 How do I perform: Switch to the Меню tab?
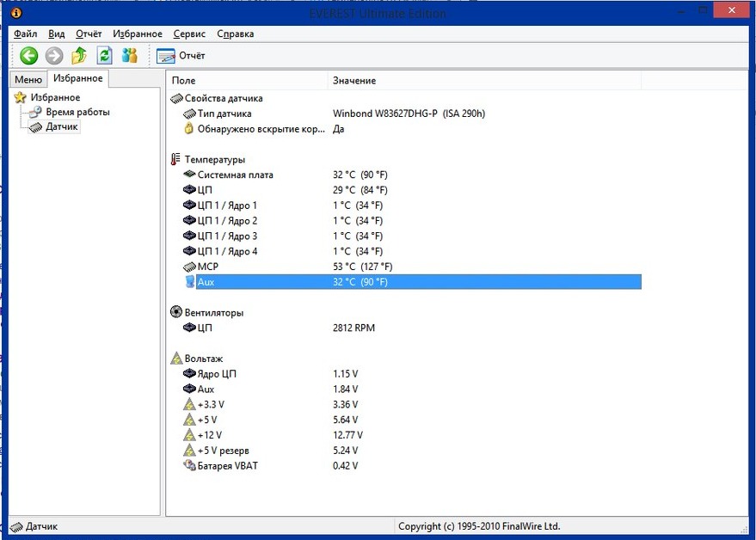click(x=28, y=80)
